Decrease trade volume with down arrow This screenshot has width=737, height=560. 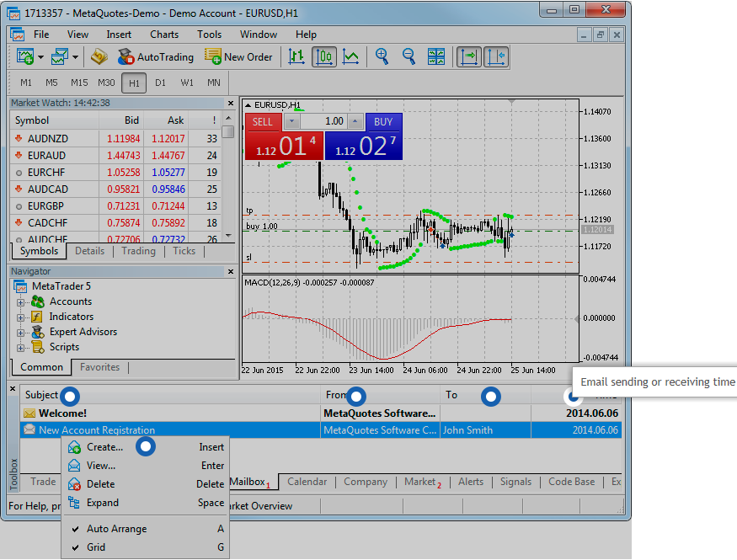click(x=291, y=121)
